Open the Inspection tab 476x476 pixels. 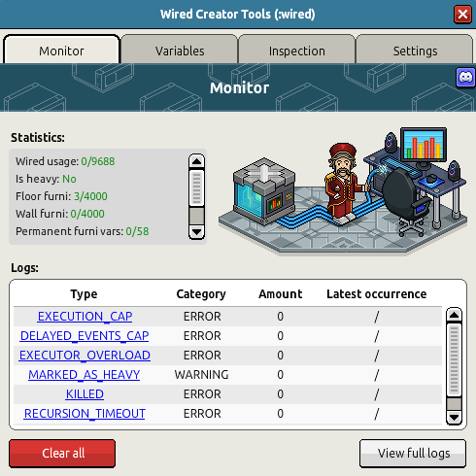pyautogui.click(x=297, y=51)
